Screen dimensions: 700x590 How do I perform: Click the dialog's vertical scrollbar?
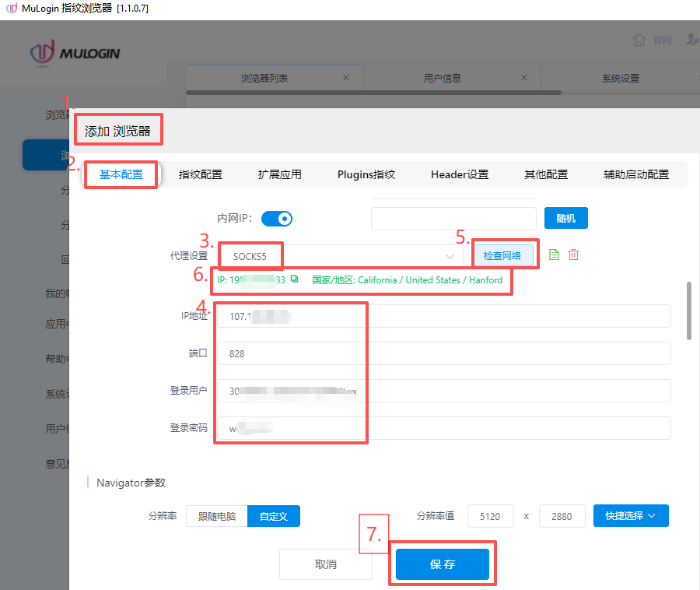[688, 311]
